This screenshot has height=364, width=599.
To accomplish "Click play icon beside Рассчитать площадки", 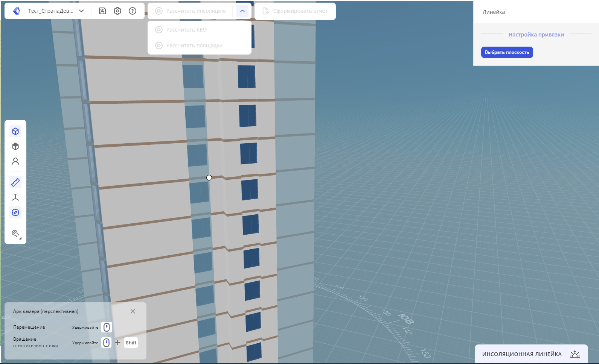I will (159, 45).
